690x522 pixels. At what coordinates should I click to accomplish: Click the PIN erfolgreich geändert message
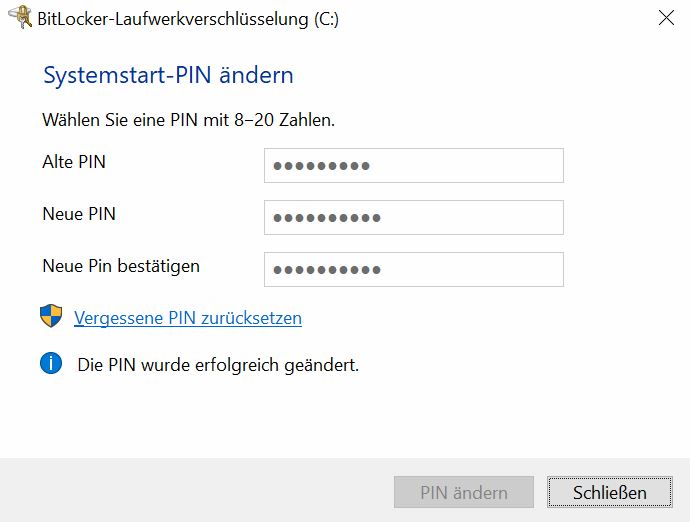(x=218, y=365)
